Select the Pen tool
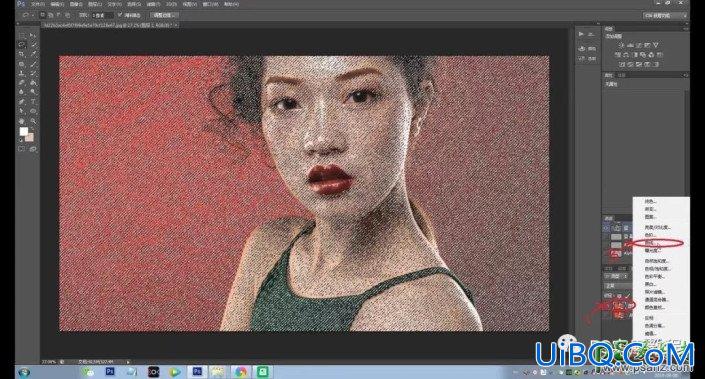This screenshot has height=379, width=705. pos(22,102)
